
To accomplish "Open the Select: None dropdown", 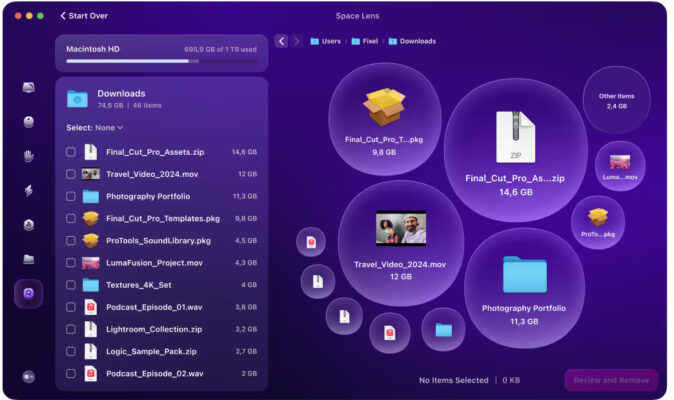I will tap(95, 128).
